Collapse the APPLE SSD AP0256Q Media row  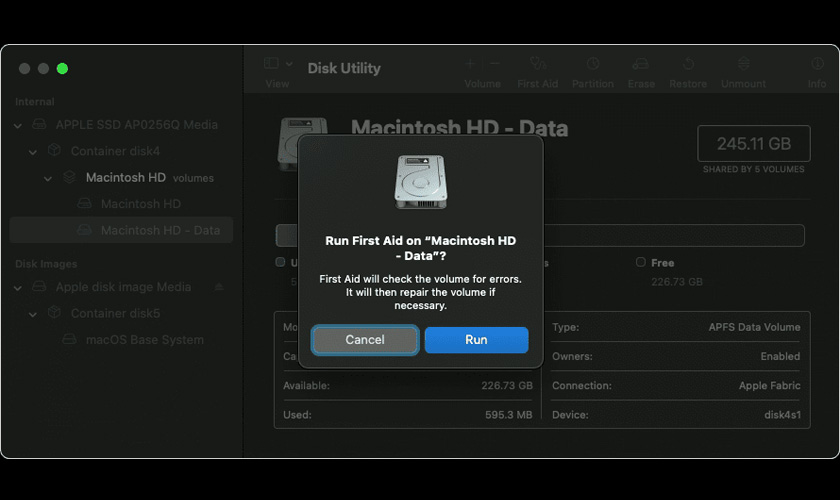point(18,125)
